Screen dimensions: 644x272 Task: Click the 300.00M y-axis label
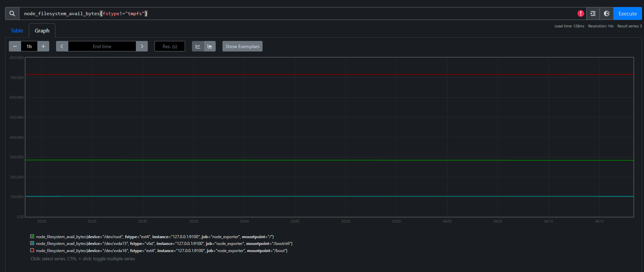point(17,157)
